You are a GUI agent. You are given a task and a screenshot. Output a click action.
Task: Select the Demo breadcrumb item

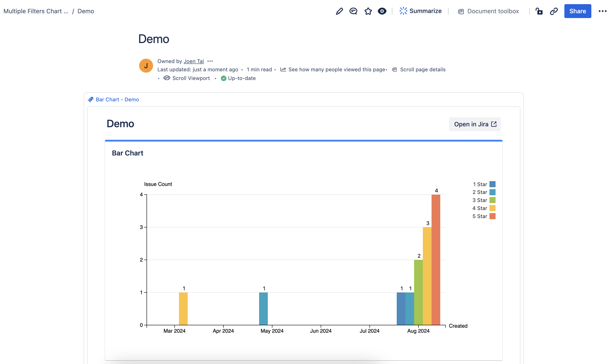86,11
